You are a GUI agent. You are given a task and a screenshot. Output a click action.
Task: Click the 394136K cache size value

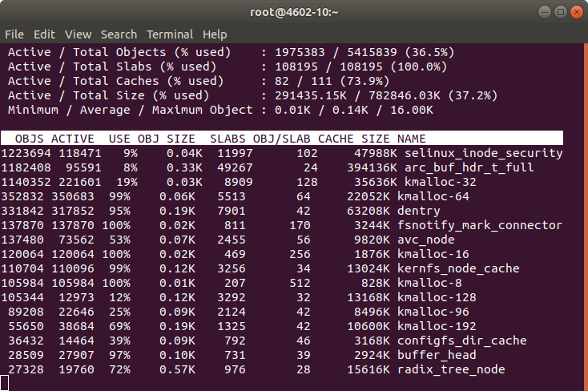coord(372,167)
